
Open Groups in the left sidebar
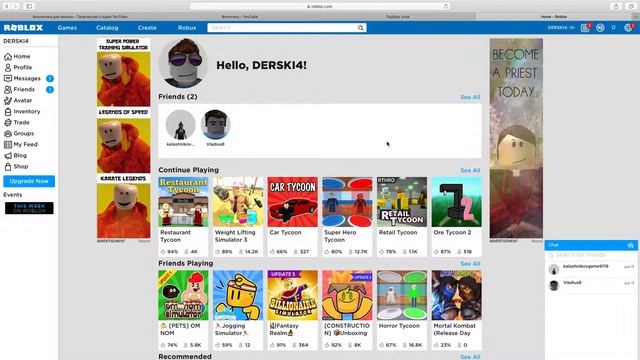(x=19, y=133)
